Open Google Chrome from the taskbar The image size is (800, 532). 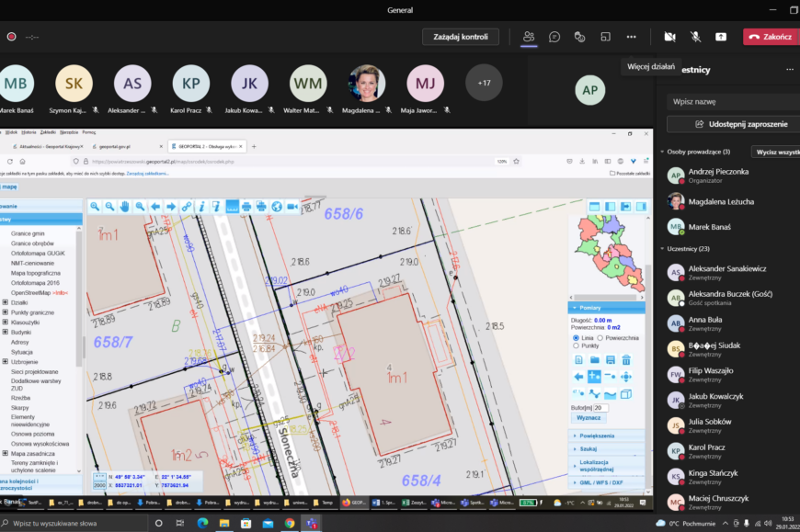[290, 524]
